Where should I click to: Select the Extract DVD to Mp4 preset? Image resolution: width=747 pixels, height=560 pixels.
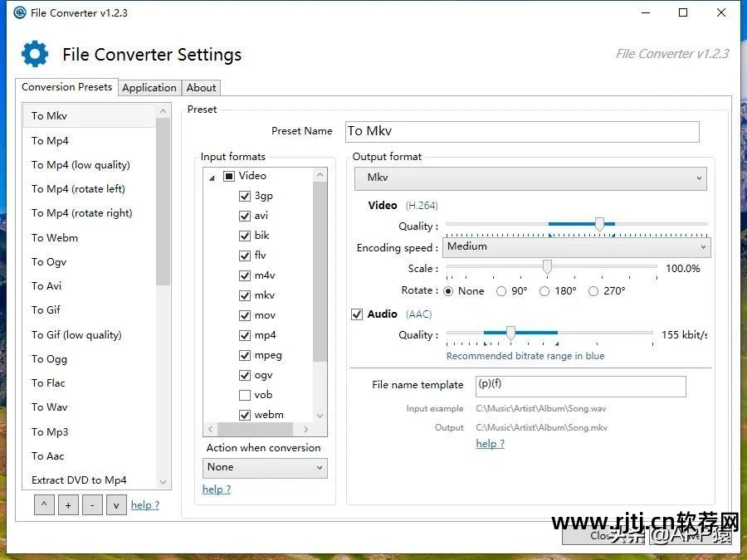click(90, 480)
